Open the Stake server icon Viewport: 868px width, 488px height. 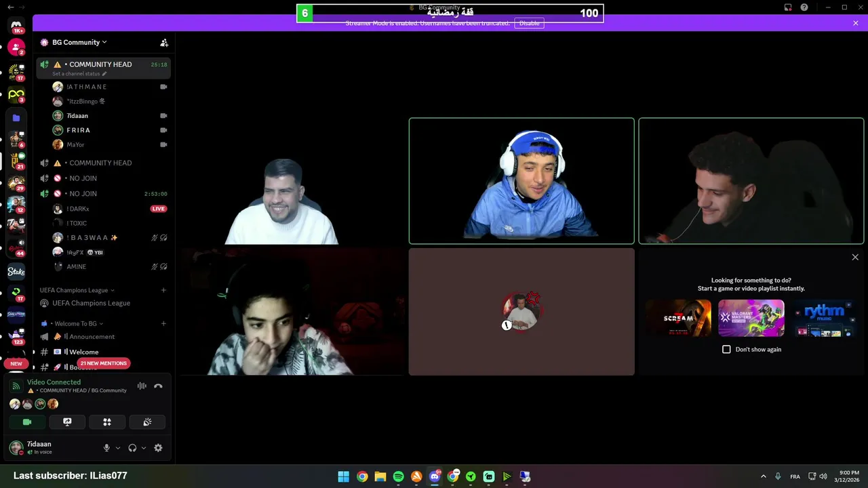tap(16, 272)
